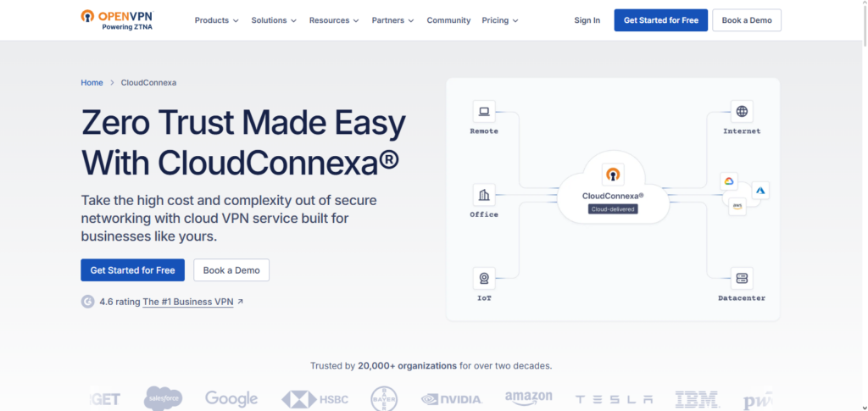This screenshot has width=868, height=411.
Task: Click the Internet label in diagram
Action: tap(742, 131)
